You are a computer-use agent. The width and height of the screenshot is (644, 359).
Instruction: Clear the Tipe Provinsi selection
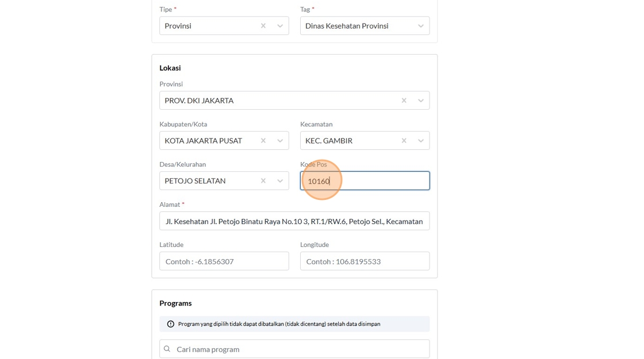point(263,26)
